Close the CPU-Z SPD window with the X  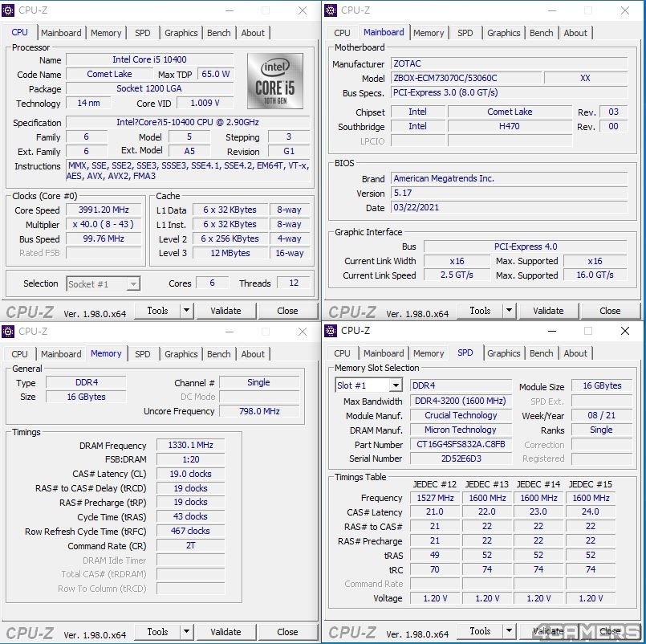point(625,331)
